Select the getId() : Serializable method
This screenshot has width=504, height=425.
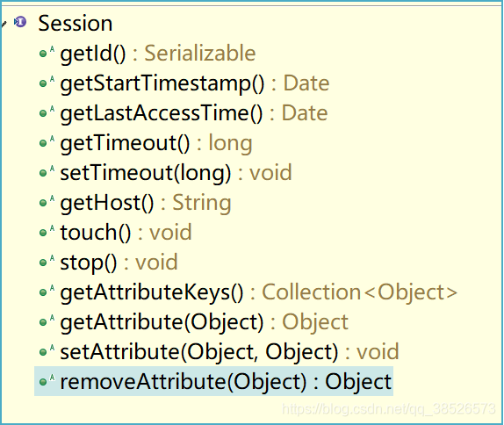(x=158, y=54)
